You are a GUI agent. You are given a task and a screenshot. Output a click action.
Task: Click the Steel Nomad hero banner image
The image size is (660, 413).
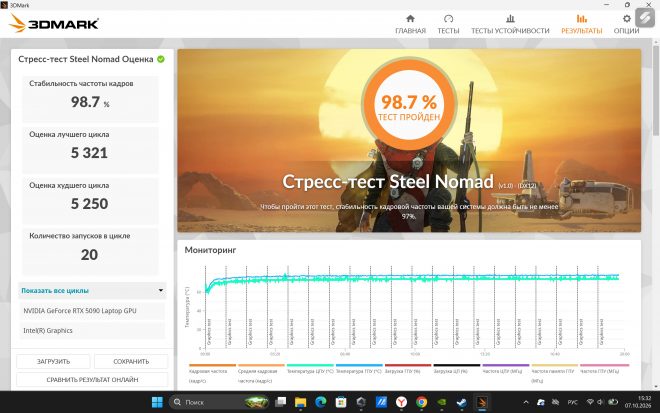point(409,141)
